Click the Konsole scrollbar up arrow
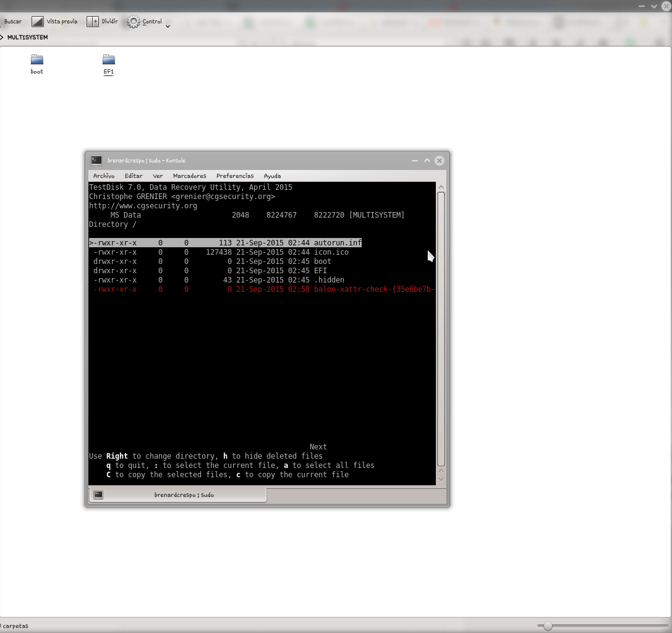 pyautogui.click(x=441, y=187)
